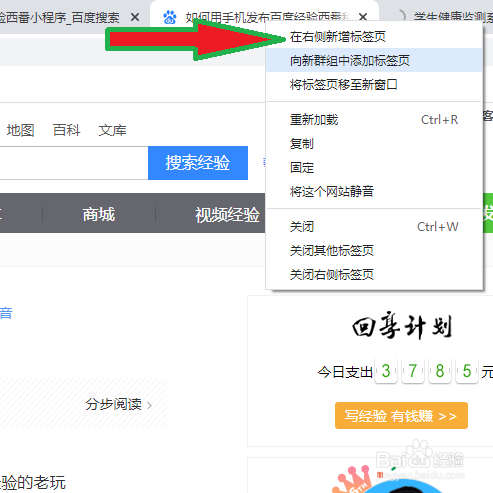Open the 地图 link

click(21, 130)
